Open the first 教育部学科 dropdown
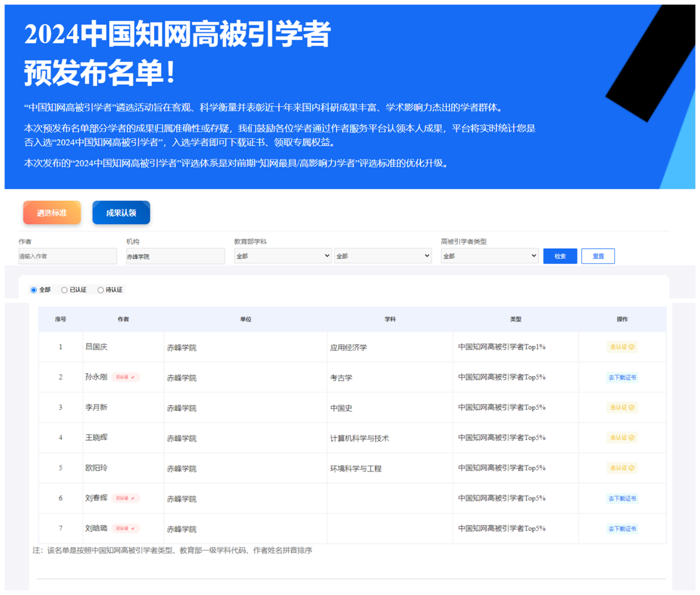700x595 pixels. click(x=282, y=256)
